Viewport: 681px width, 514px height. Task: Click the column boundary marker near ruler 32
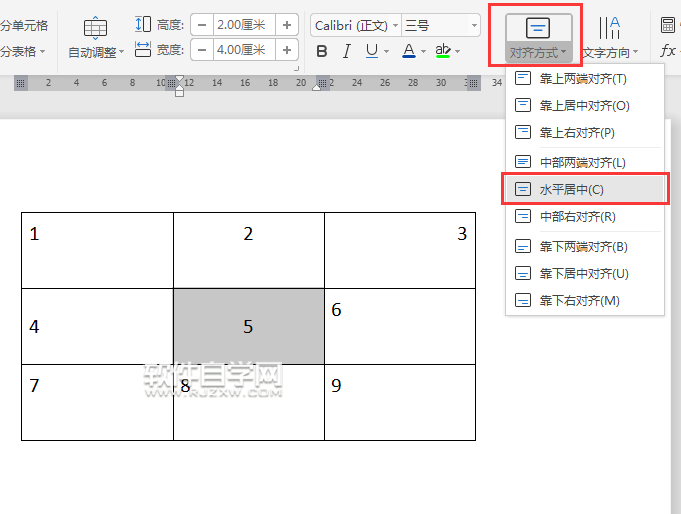point(473,83)
